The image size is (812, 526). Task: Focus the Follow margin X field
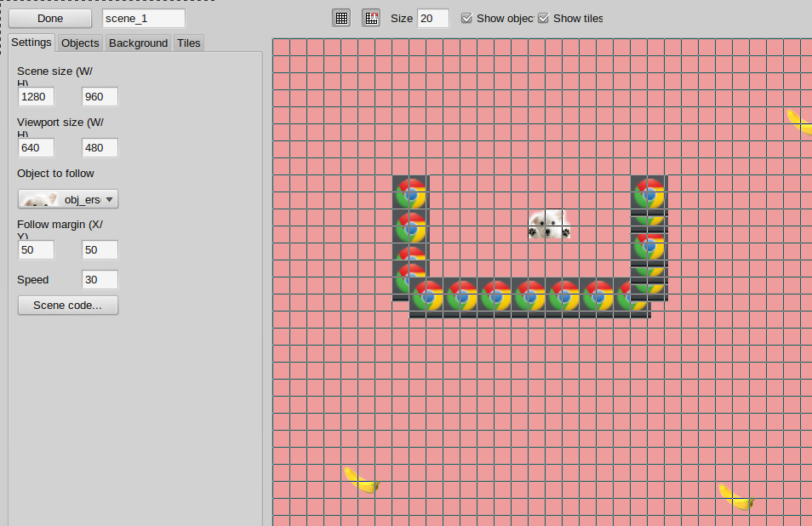[x=37, y=249]
